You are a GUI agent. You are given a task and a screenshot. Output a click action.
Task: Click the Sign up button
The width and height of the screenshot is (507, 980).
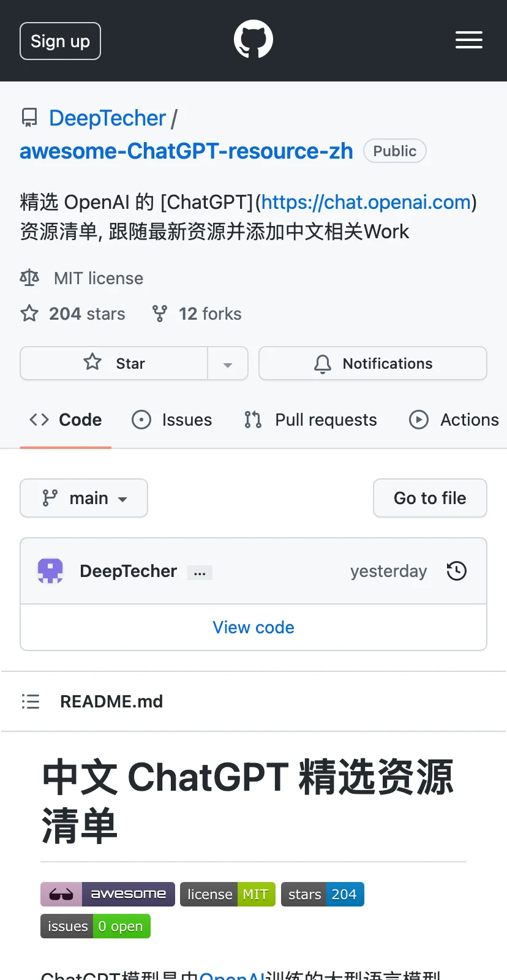60,41
